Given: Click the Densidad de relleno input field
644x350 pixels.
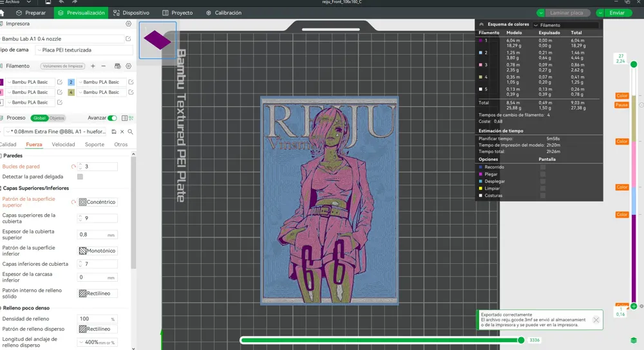Looking at the screenshot, I should (x=97, y=319).
